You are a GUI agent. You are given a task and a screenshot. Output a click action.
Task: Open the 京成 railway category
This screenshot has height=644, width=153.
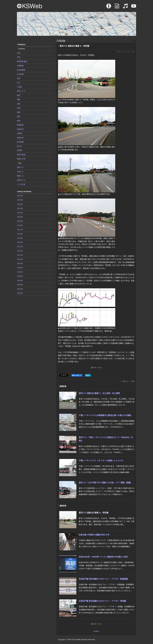pos(19,53)
